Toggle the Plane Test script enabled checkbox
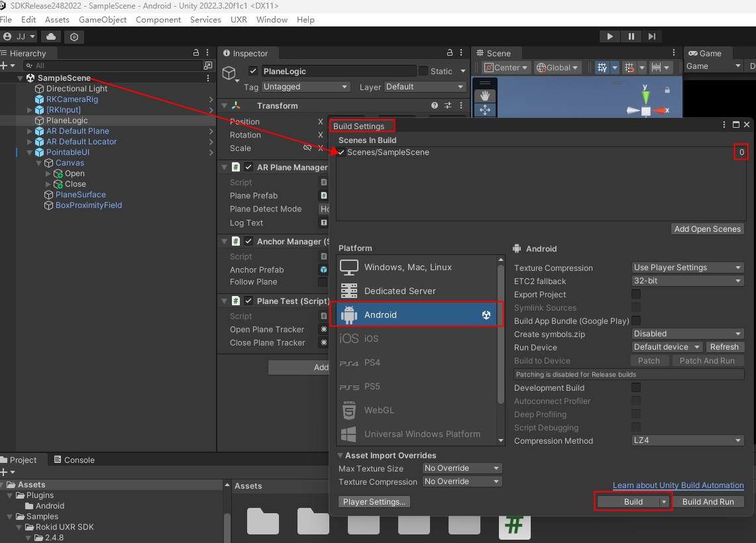Image resolution: width=756 pixels, height=543 pixels. pos(248,301)
